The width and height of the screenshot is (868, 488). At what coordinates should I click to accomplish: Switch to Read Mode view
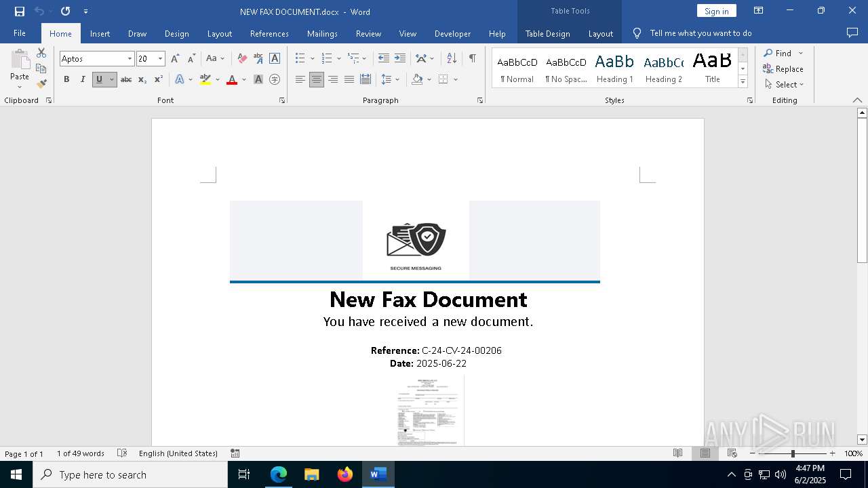[x=677, y=453]
